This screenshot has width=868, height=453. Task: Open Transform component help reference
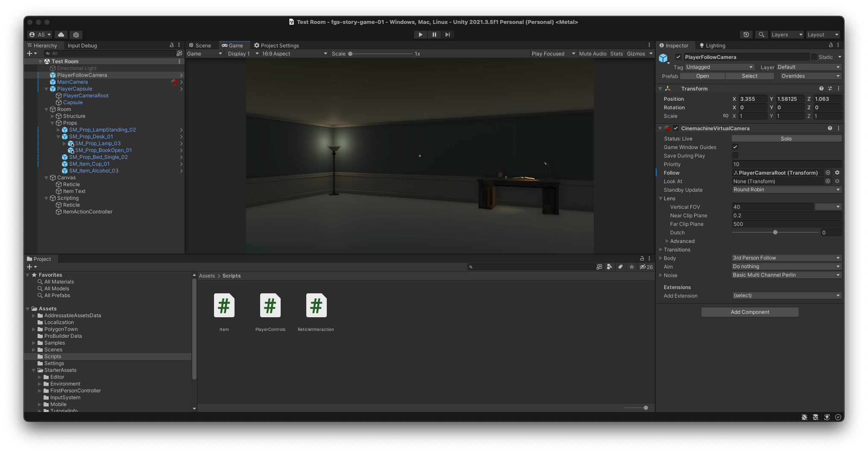tap(821, 88)
